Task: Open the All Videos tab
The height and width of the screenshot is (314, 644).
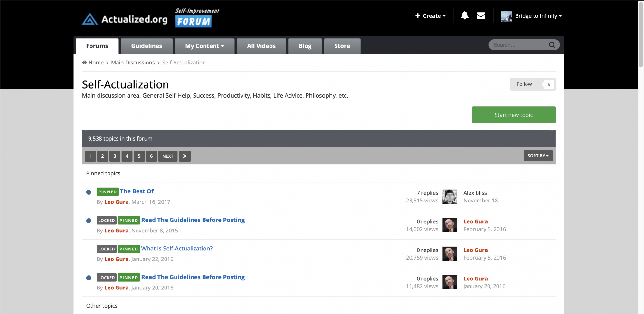Action: [261, 46]
